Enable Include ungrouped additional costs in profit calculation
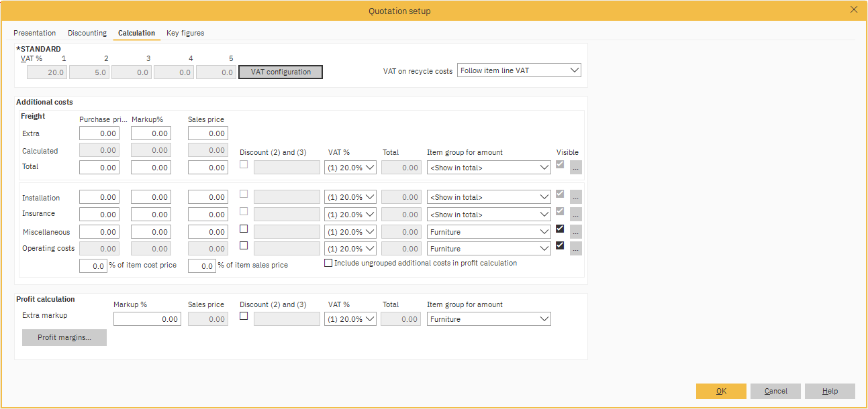868x409 pixels. pos(328,264)
